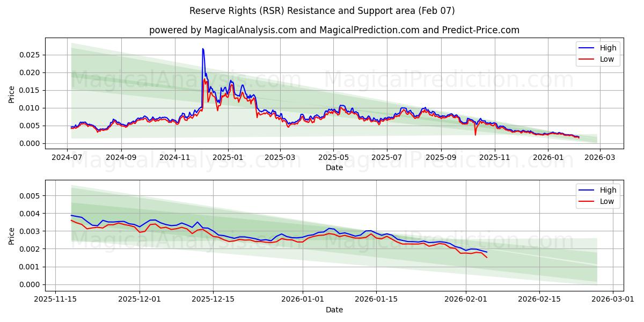Click the '2024-09' x-axis label

[121, 158]
